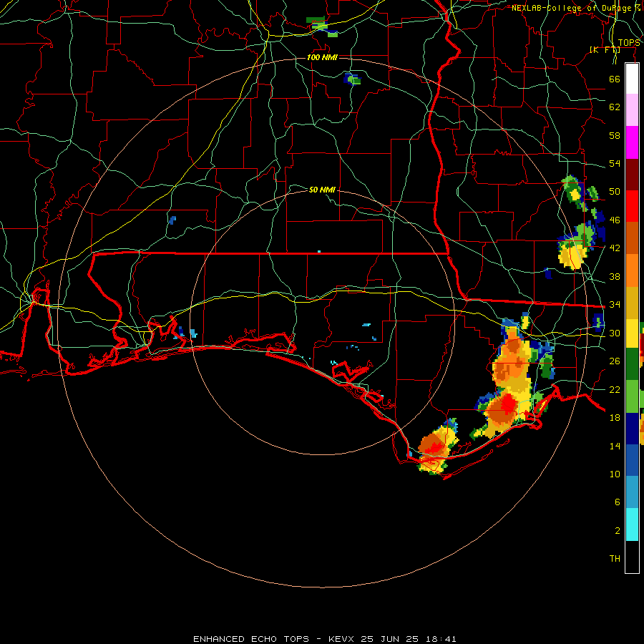Image resolution: width=644 pixels, height=644 pixels.
Task: Select the legend value 22
Action: point(615,389)
